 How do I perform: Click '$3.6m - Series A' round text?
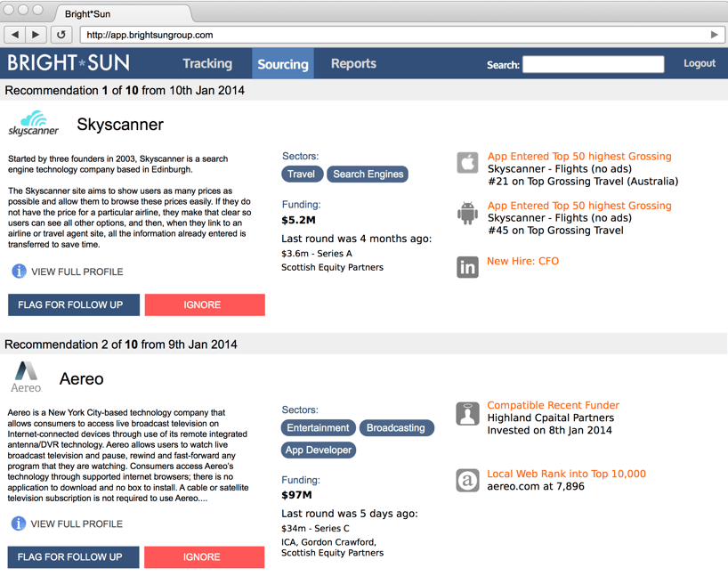pyautogui.click(x=317, y=254)
